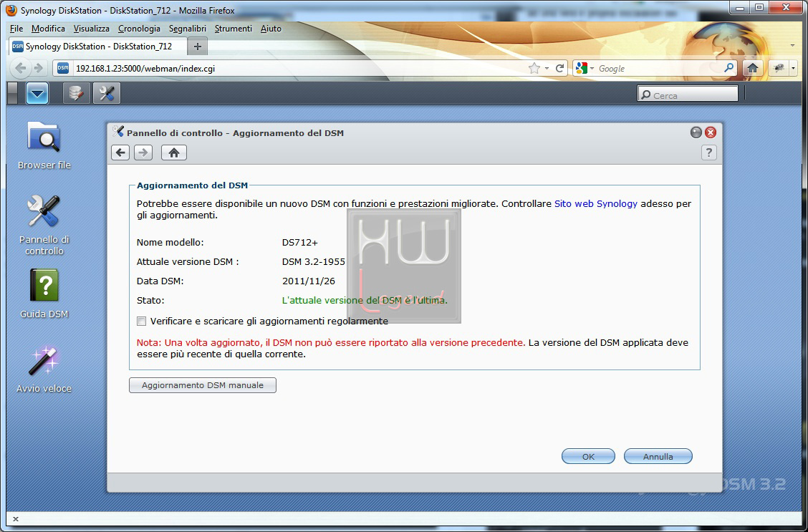Open help for Aggiornamento del DSM
This screenshot has height=532, width=808.
tap(709, 153)
